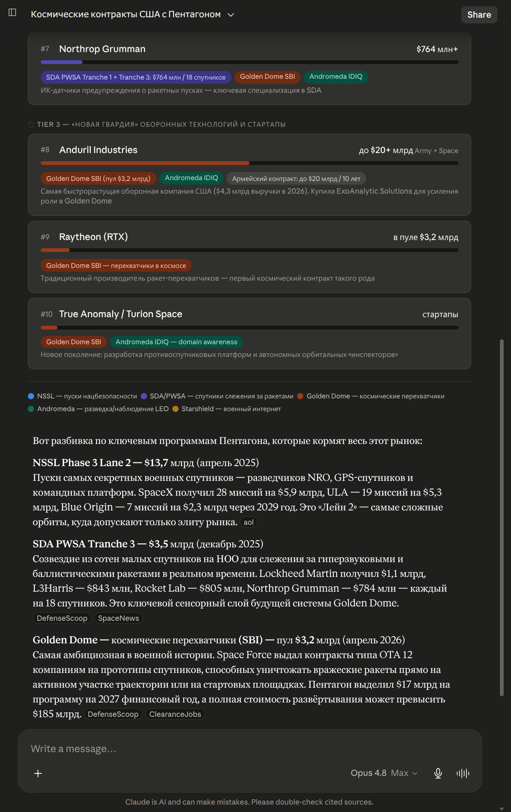Click the Andromeda IDIQ domain awareness tag
Image resolution: width=511 pixels, height=812 pixels.
click(x=176, y=342)
